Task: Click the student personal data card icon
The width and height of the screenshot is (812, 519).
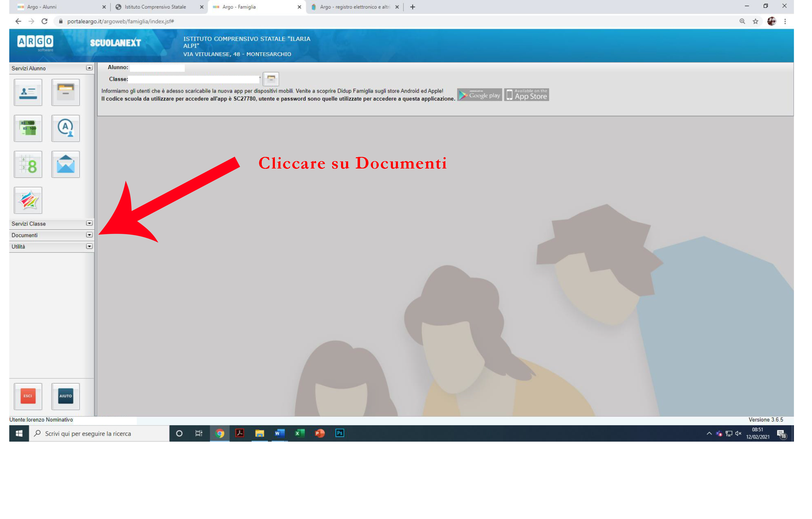Action: (28, 93)
